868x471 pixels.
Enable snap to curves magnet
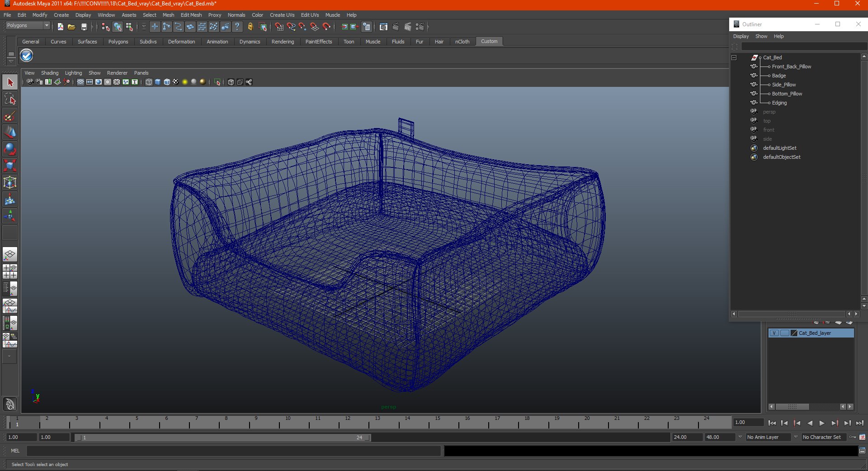(291, 27)
